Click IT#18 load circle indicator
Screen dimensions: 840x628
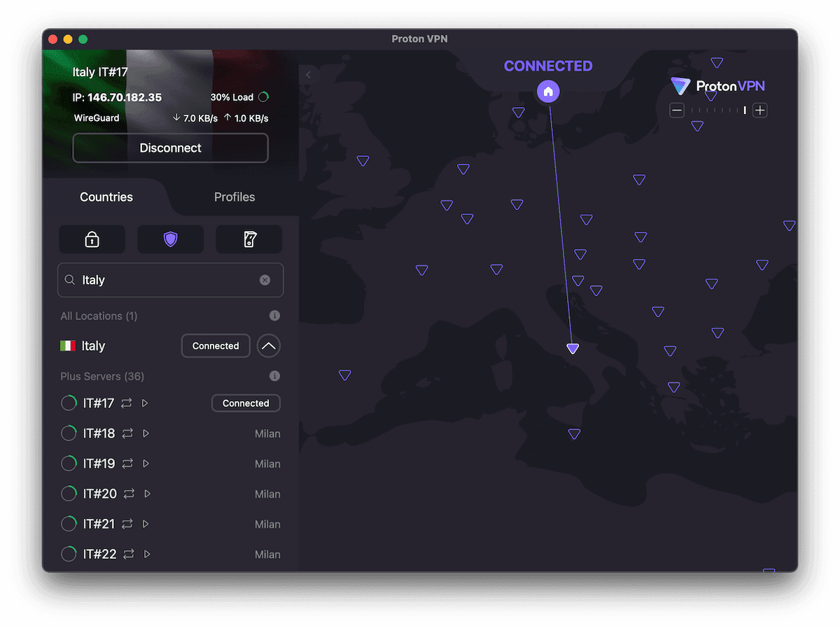click(69, 433)
